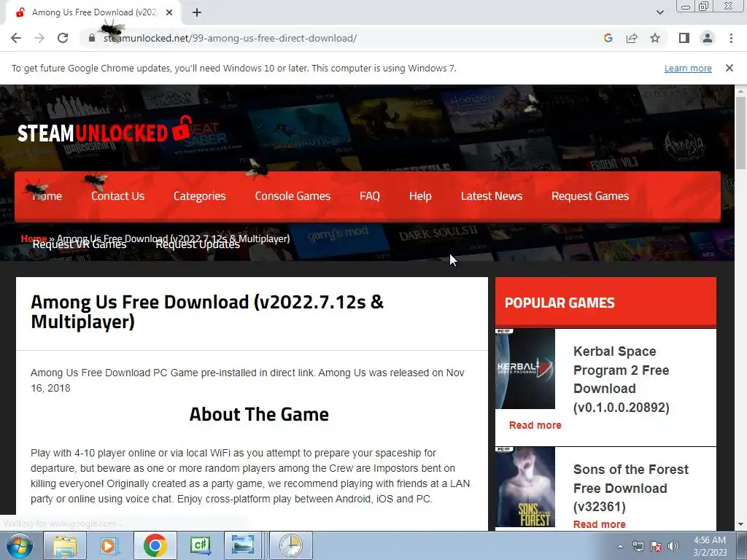This screenshot has width=747, height=560.
Task: Click the scrollbar up arrow
Action: (740, 90)
